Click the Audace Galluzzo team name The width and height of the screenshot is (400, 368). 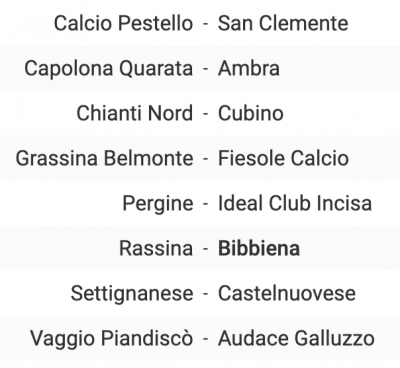click(296, 338)
